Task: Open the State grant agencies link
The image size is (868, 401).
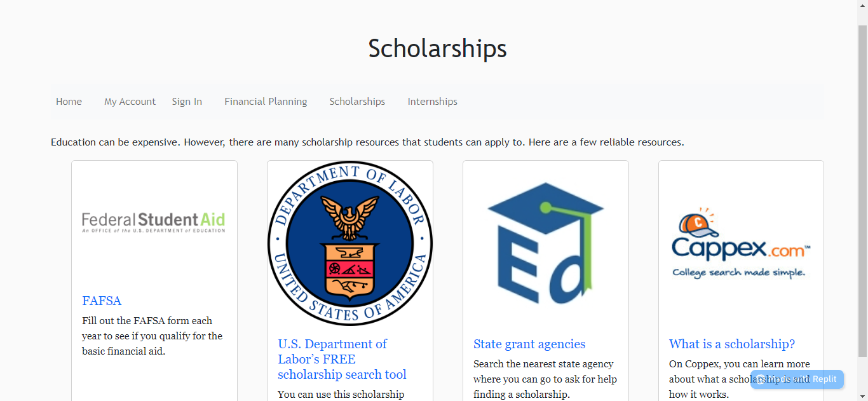Action: [x=529, y=344]
